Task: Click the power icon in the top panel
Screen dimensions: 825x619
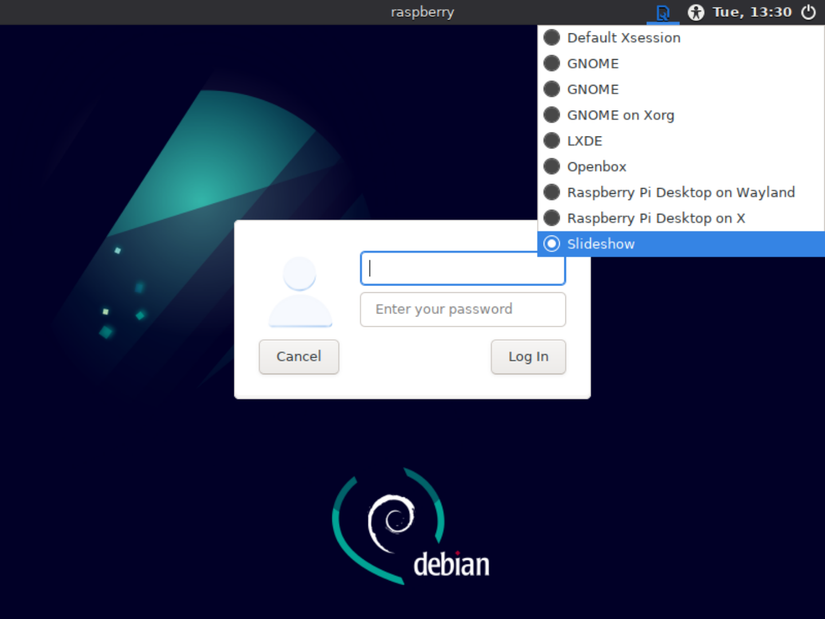Action: tap(808, 13)
